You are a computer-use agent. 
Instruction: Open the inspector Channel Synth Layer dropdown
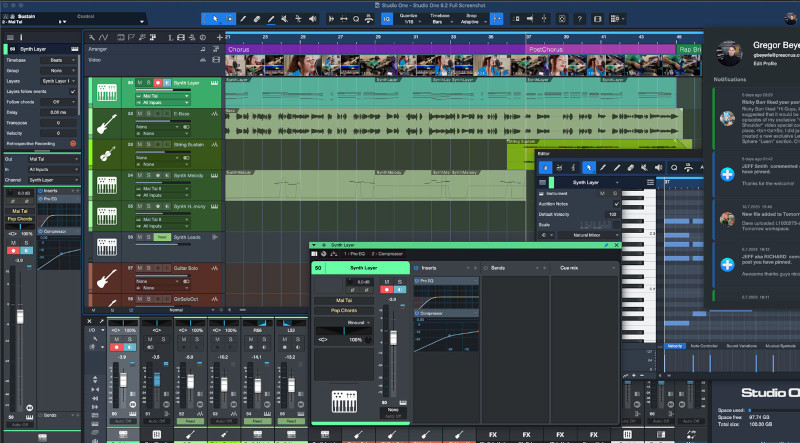click(53, 180)
